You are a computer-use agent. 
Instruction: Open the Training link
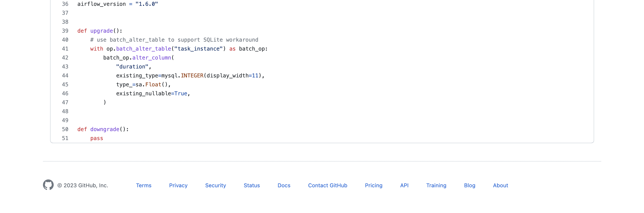point(436,185)
